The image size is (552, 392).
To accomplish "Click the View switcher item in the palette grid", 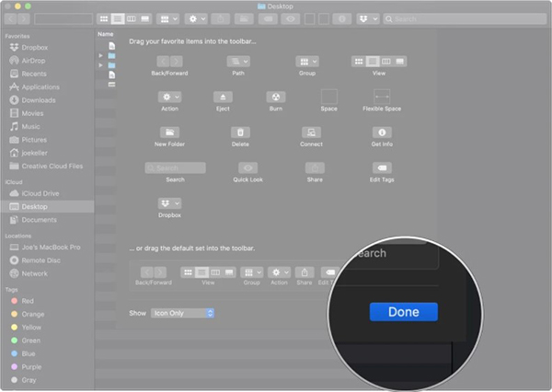I will click(379, 62).
